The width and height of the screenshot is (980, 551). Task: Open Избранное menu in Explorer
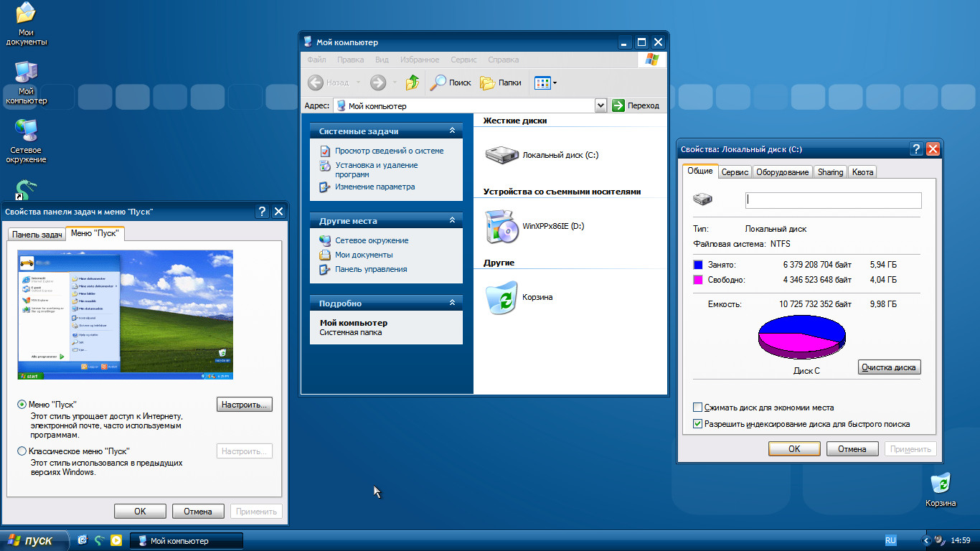(x=420, y=60)
